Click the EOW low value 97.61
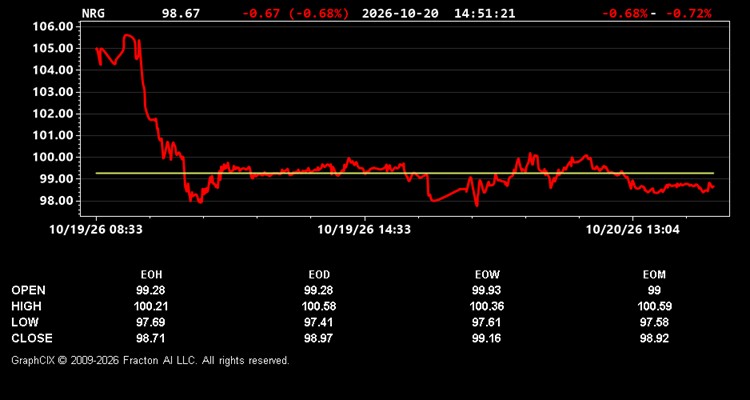This screenshot has width=750, height=400. 487,322
